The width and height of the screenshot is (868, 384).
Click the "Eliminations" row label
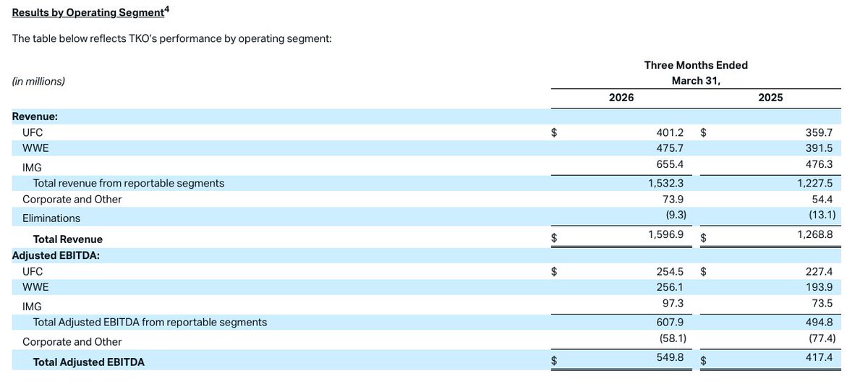coord(51,218)
